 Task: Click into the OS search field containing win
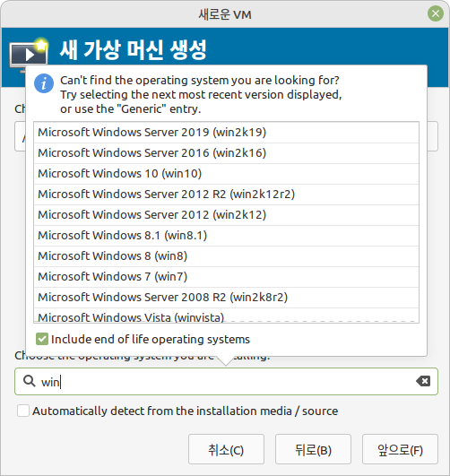click(x=226, y=381)
